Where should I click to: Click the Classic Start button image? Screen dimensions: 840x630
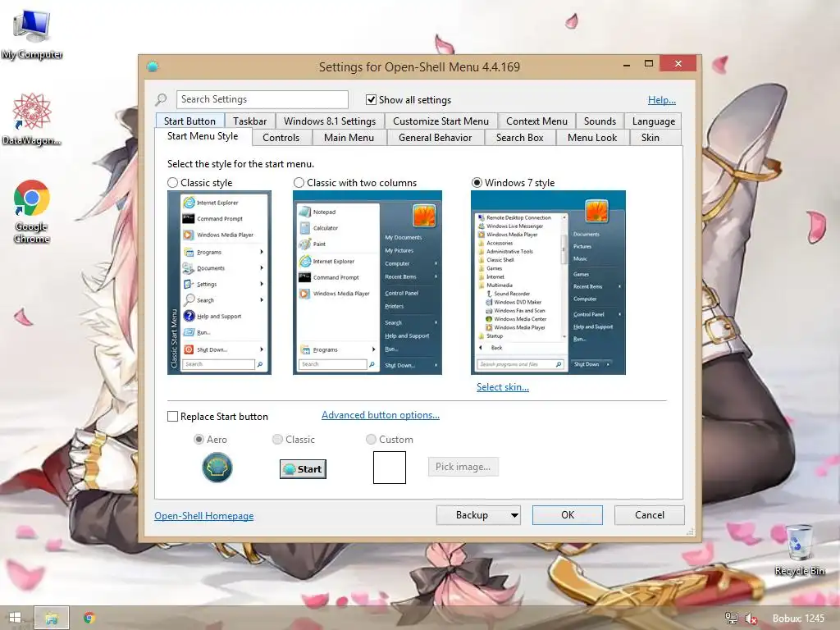click(x=303, y=468)
